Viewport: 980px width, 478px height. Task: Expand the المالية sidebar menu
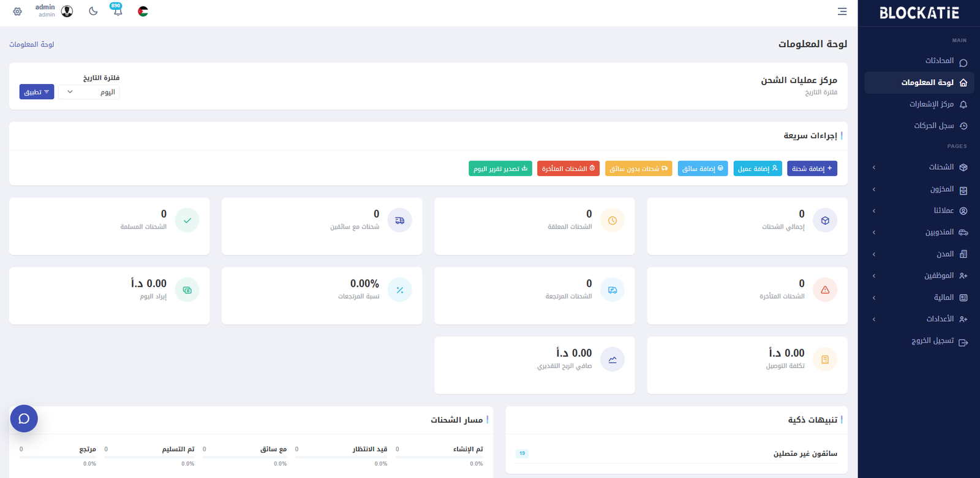click(919, 297)
